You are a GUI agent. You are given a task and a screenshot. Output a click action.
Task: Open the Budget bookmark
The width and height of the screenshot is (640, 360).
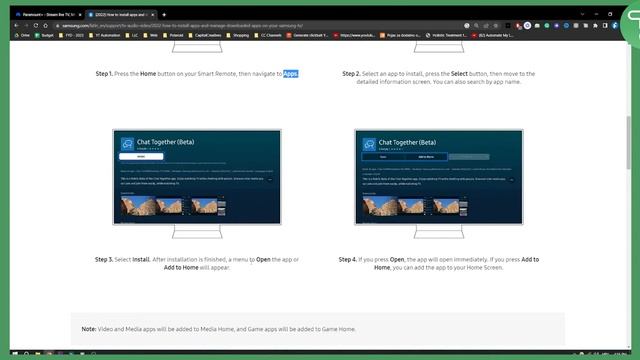click(44, 36)
